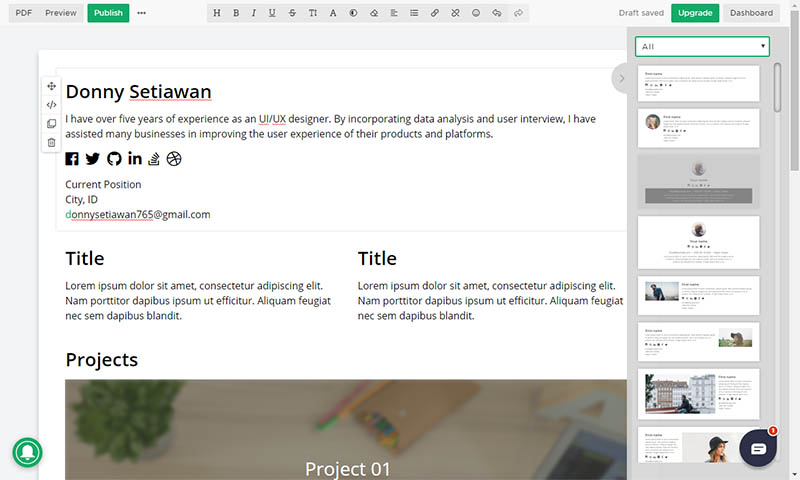Viewport: 800px width, 480px height.
Task: Open the text color picker
Action: coord(333,14)
